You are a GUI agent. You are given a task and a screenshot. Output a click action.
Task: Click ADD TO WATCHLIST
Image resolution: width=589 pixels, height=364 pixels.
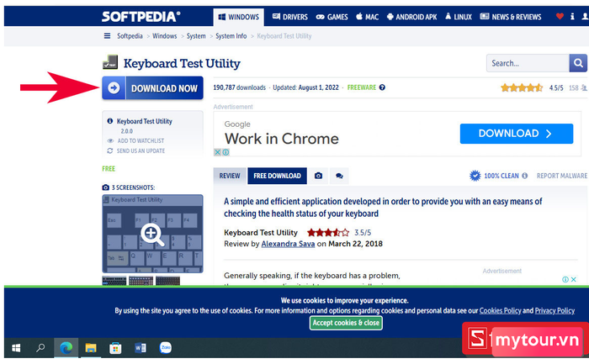point(141,140)
